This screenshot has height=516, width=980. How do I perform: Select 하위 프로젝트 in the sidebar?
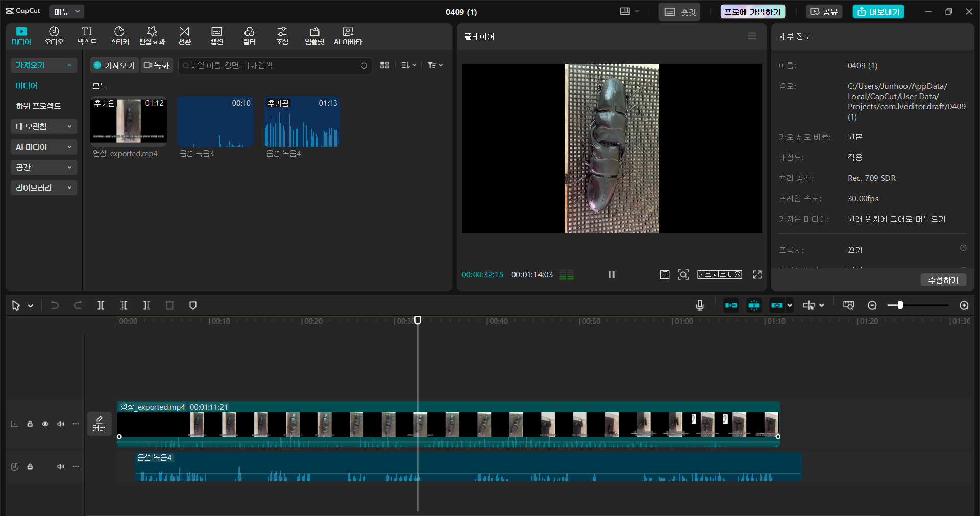coord(38,106)
